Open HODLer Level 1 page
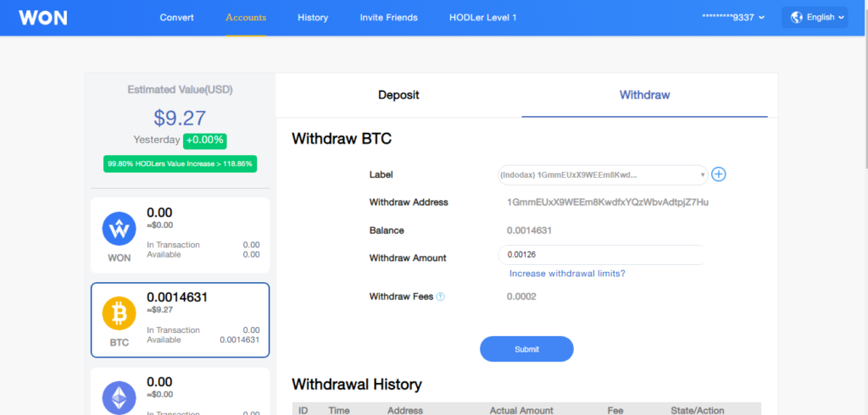 coord(482,18)
